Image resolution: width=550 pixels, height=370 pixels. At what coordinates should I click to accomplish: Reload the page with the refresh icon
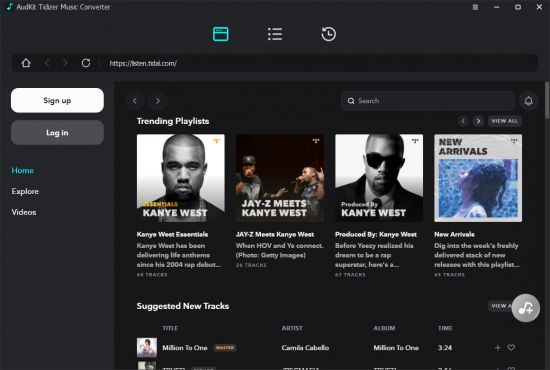click(86, 63)
